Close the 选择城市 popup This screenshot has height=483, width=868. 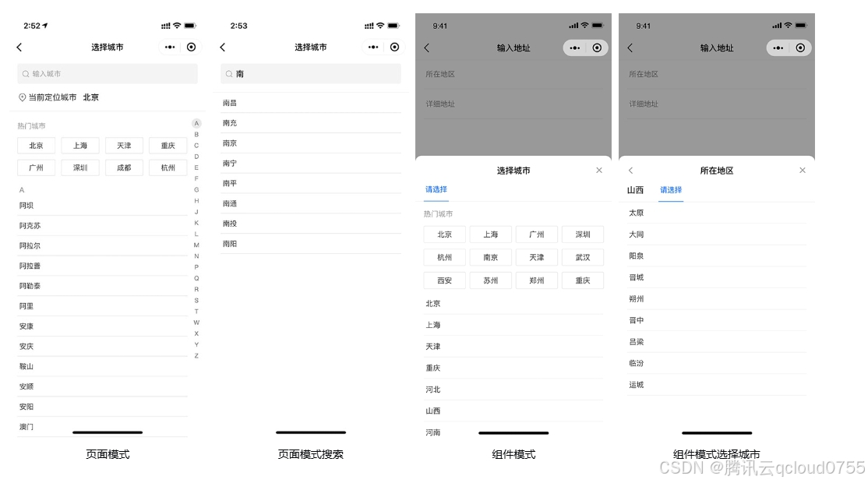click(x=599, y=171)
